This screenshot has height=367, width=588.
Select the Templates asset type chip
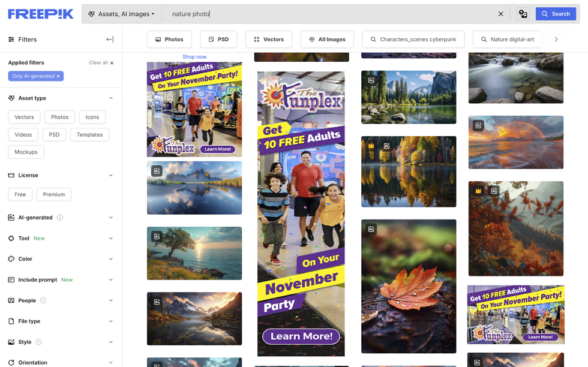(89, 134)
